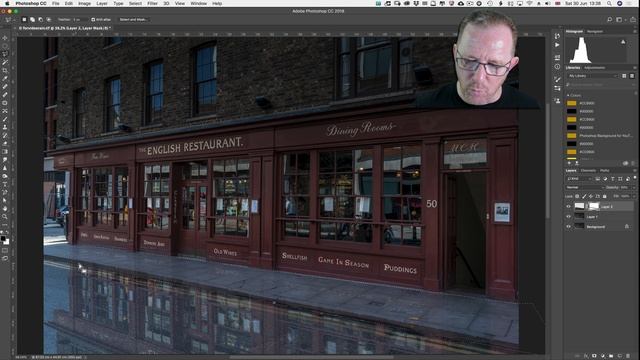Open the Photoshop search icon in options bar

(x=609, y=20)
